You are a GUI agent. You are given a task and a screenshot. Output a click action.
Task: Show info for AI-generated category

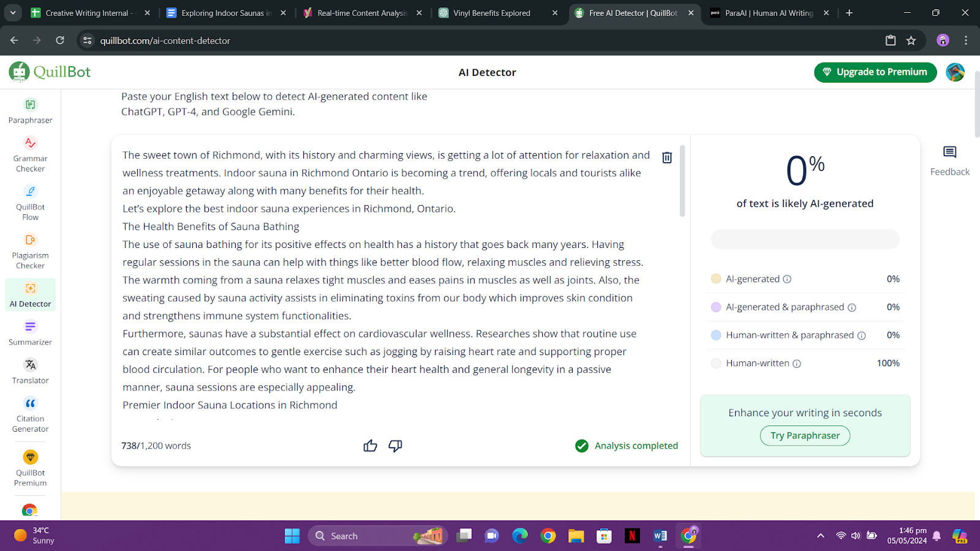coord(787,279)
